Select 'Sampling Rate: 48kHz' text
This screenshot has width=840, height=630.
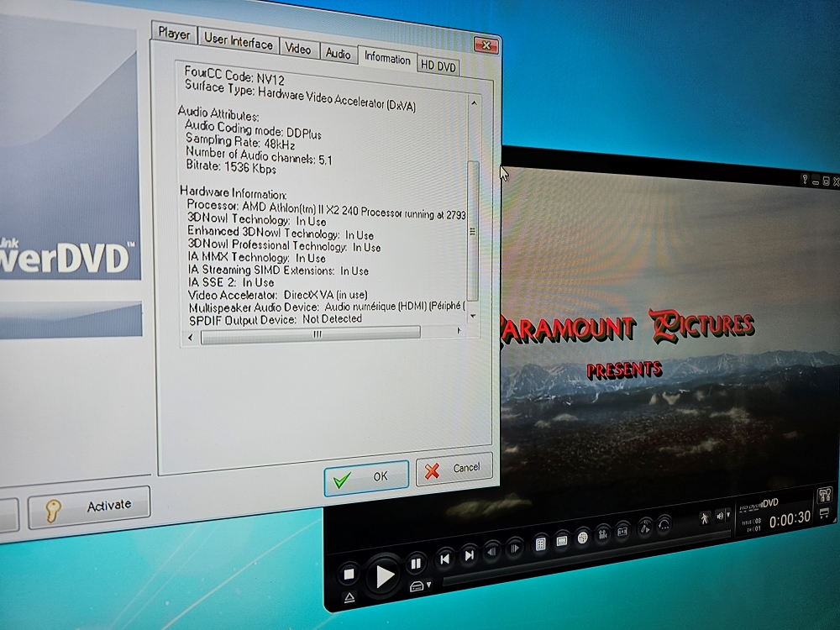pyautogui.click(x=240, y=142)
